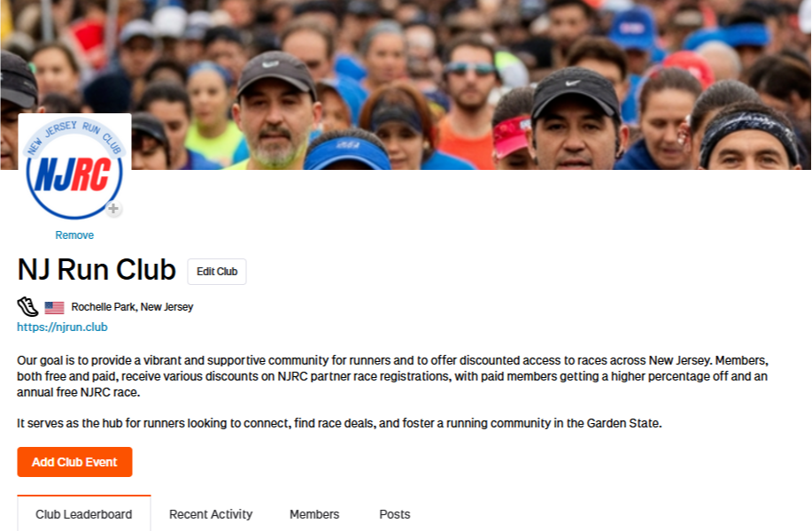Screen dimensions: 812x531
Task: Click the red visor in the cover photo
Action: click(x=511, y=136)
